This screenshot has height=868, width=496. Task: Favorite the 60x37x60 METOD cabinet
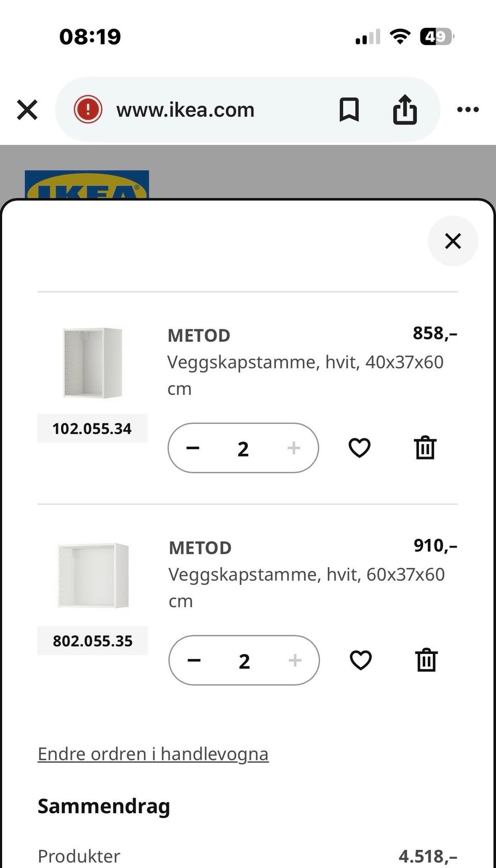(360, 660)
